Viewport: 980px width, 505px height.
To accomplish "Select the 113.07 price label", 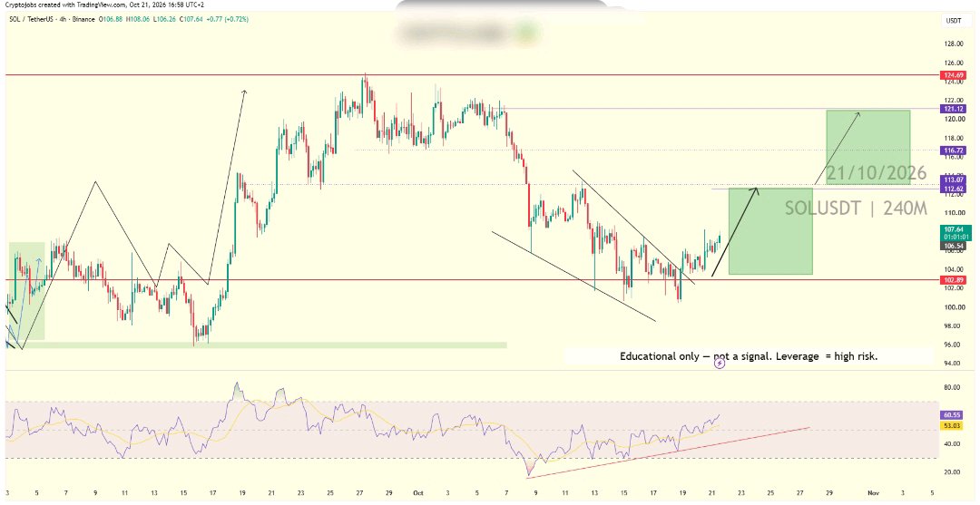I will [x=955, y=180].
